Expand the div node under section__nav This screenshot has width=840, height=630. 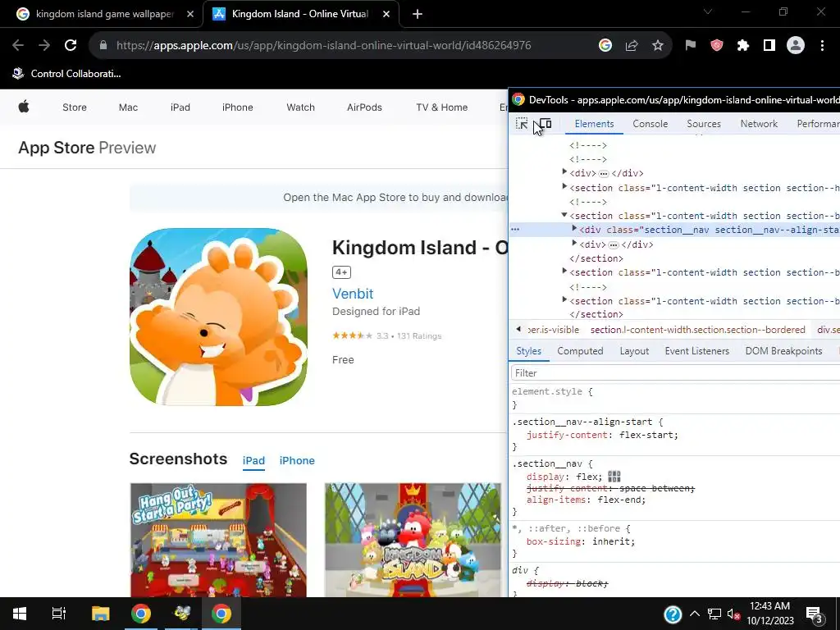click(574, 243)
